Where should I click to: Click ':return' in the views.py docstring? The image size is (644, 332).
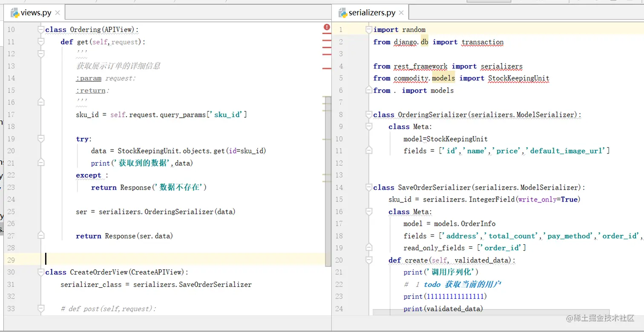91,90
